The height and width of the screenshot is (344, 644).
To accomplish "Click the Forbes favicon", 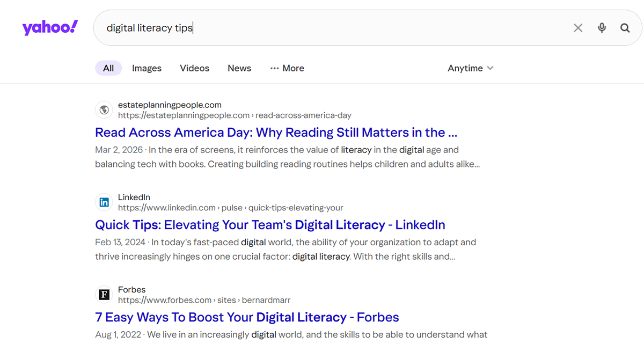I will (104, 295).
